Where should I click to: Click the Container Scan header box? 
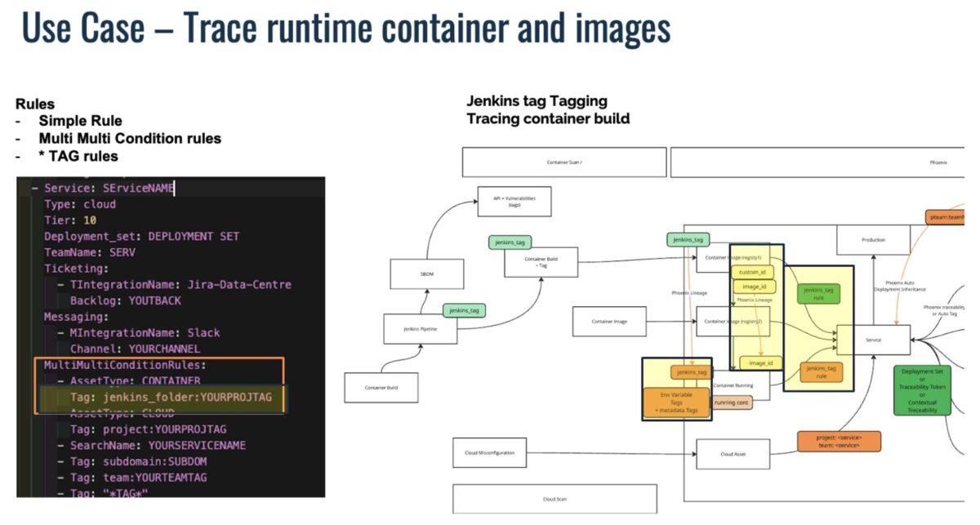tap(564, 162)
